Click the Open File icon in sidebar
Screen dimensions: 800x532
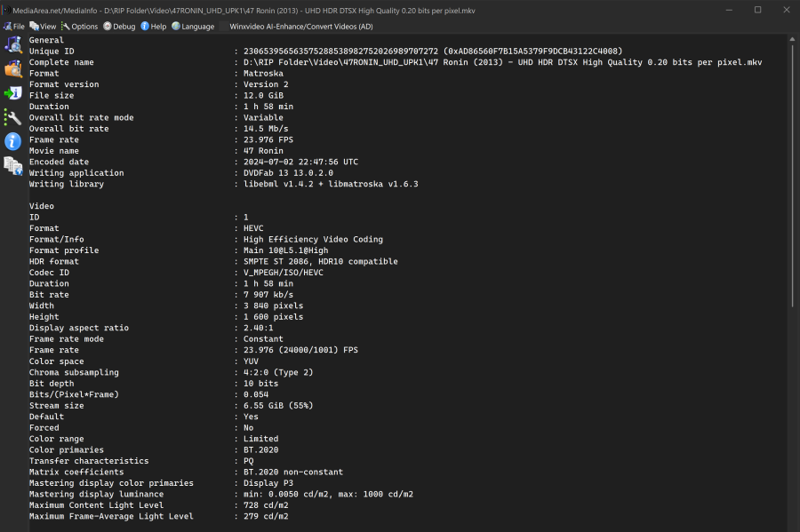(13, 45)
